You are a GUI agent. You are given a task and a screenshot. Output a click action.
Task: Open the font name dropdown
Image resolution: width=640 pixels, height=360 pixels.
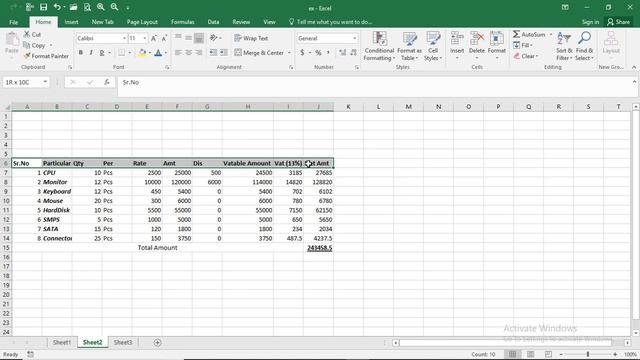coord(124,38)
